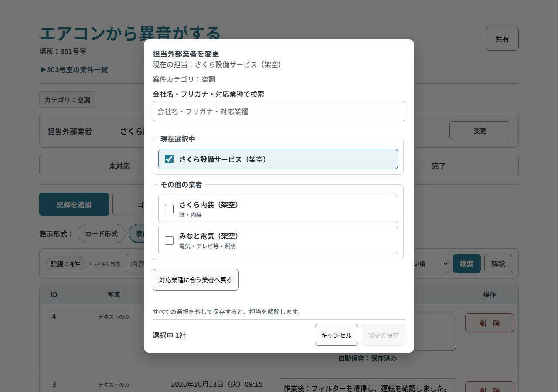Select the 未対応 status tab
558x392 pixels.
(x=119, y=166)
